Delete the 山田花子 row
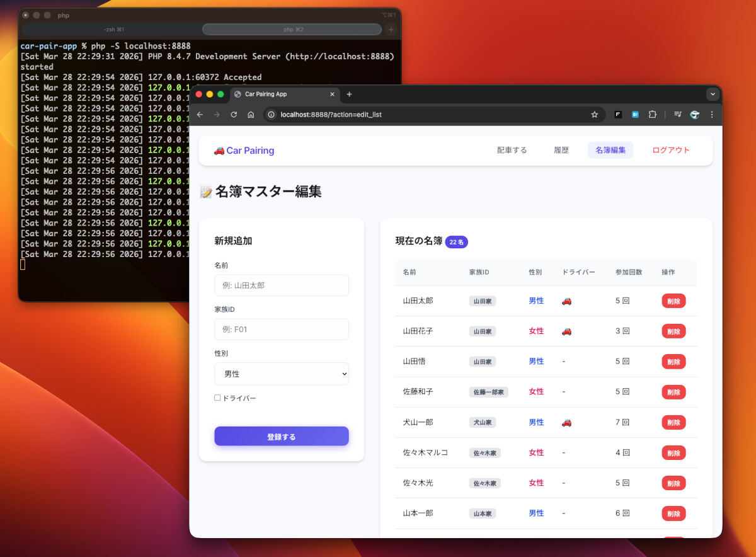The height and width of the screenshot is (557, 756). [673, 331]
